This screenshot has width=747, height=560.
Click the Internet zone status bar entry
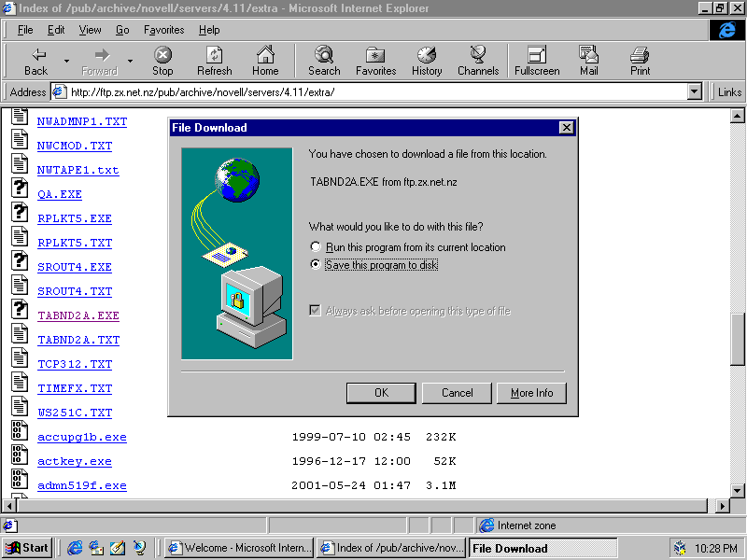tap(518, 525)
